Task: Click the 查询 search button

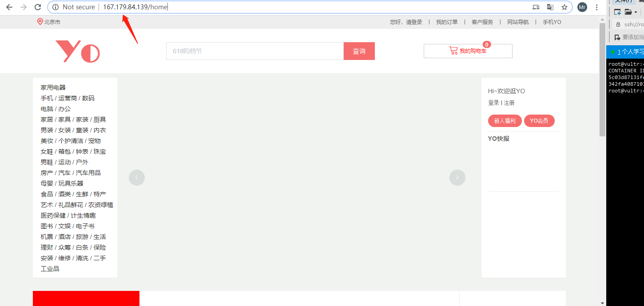Action: click(359, 51)
